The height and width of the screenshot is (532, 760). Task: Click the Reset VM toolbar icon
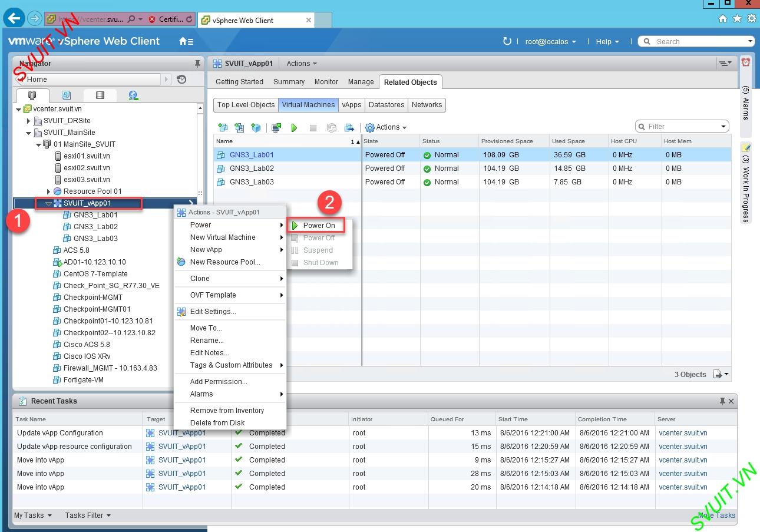pyautogui.click(x=331, y=127)
